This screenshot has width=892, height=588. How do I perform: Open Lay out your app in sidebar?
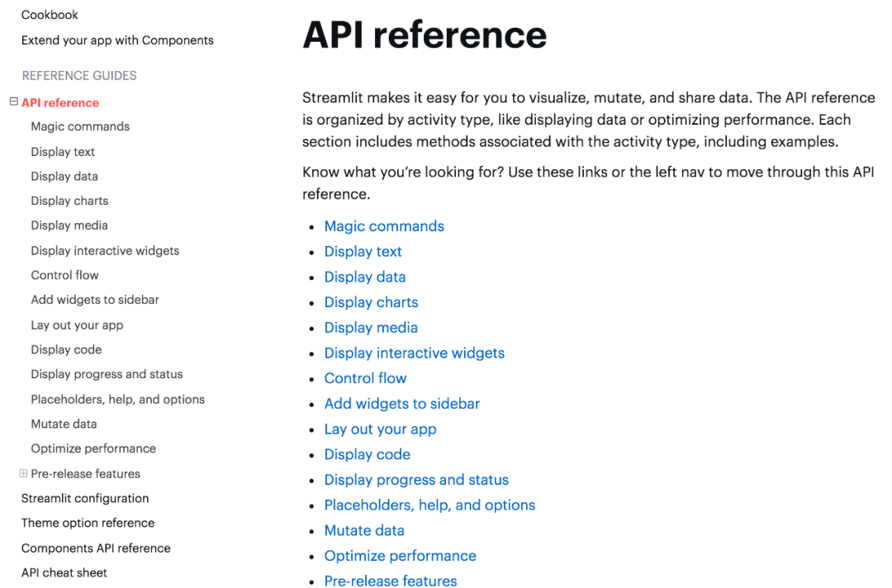pyautogui.click(x=77, y=325)
